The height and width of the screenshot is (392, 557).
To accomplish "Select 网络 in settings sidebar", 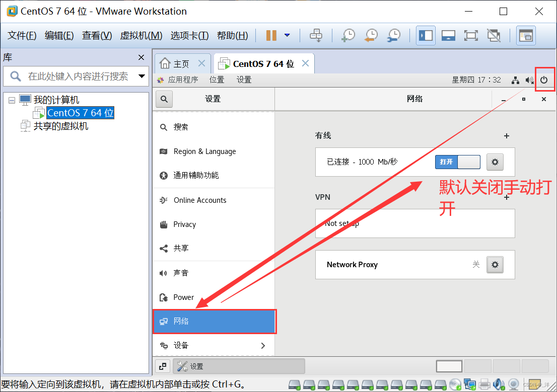I will coord(215,322).
